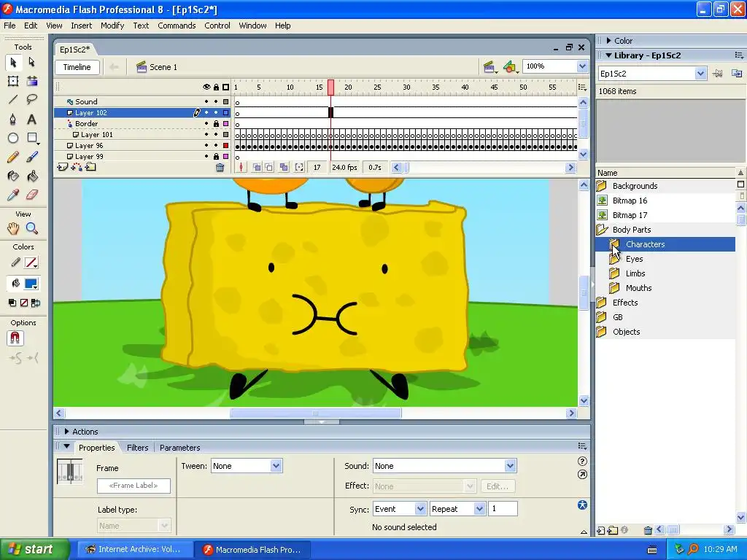Open the Control menu
This screenshot has height=560, width=747.
click(x=217, y=26)
